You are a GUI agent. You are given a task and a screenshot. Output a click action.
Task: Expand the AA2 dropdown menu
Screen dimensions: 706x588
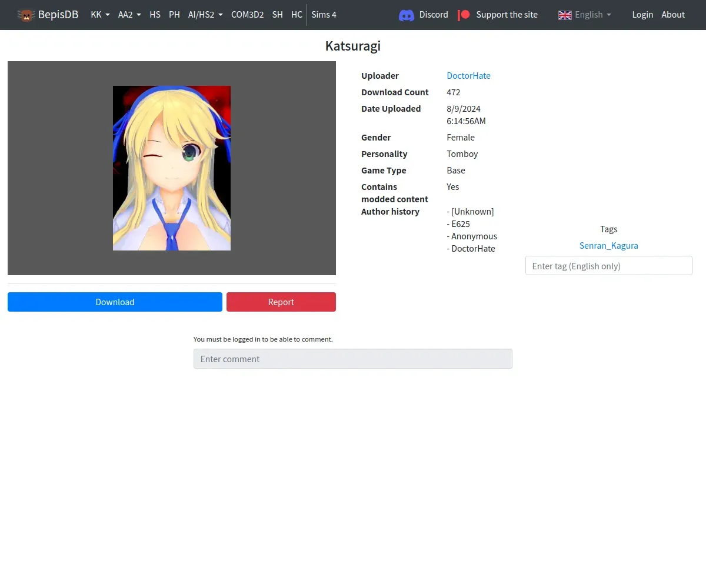(x=129, y=15)
